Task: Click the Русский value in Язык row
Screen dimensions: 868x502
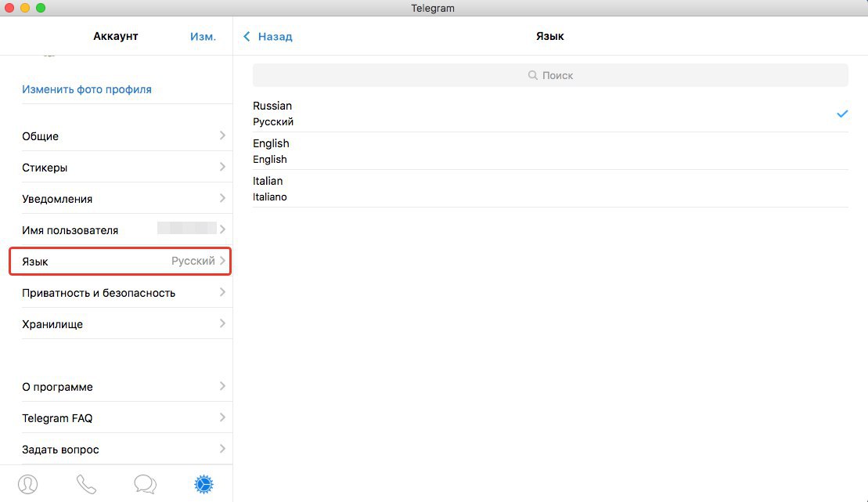Action: point(193,261)
